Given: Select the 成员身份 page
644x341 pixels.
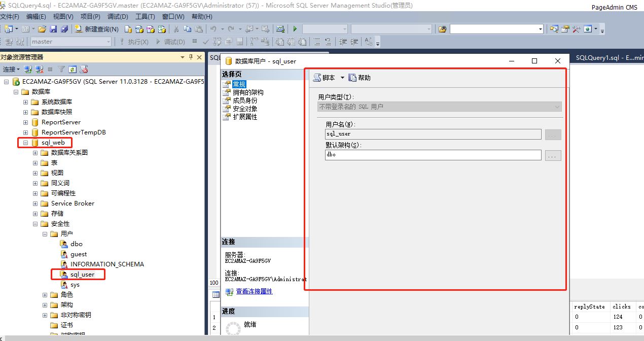Looking at the screenshot, I should click(x=245, y=100).
